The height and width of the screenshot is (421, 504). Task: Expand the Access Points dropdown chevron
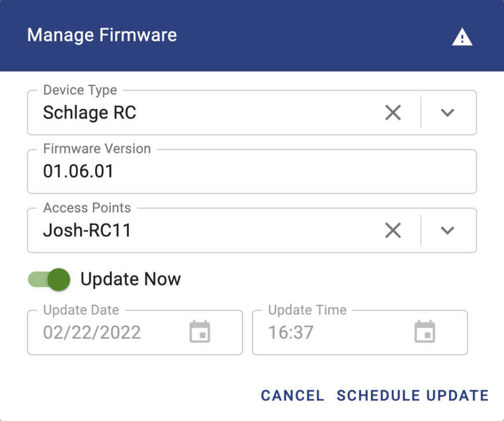[x=448, y=231]
